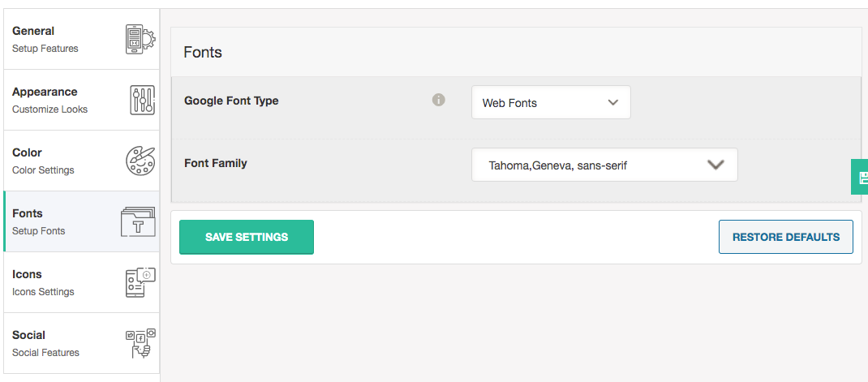Click the chevron arrow in the Font Family selector
The height and width of the screenshot is (382, 868).
[x=715, y=165]
